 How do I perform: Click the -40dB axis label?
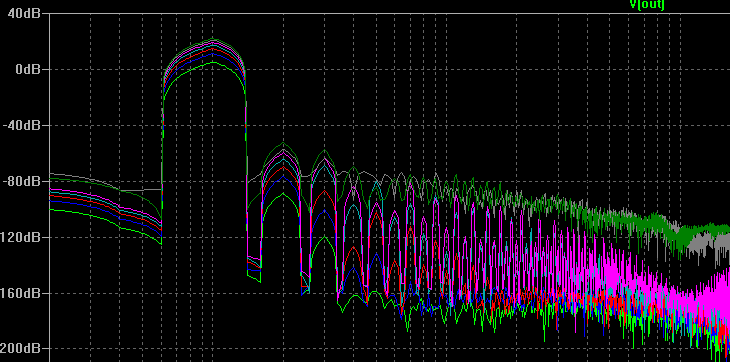20,125
